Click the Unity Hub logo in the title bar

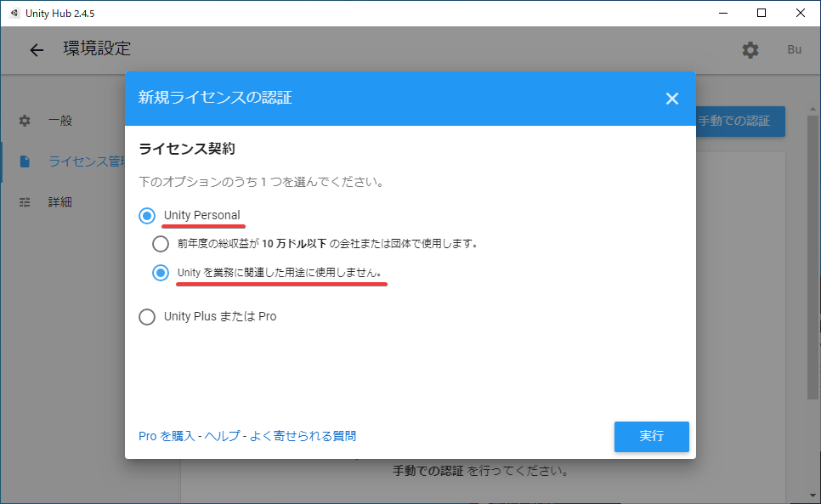pos(13,13)
